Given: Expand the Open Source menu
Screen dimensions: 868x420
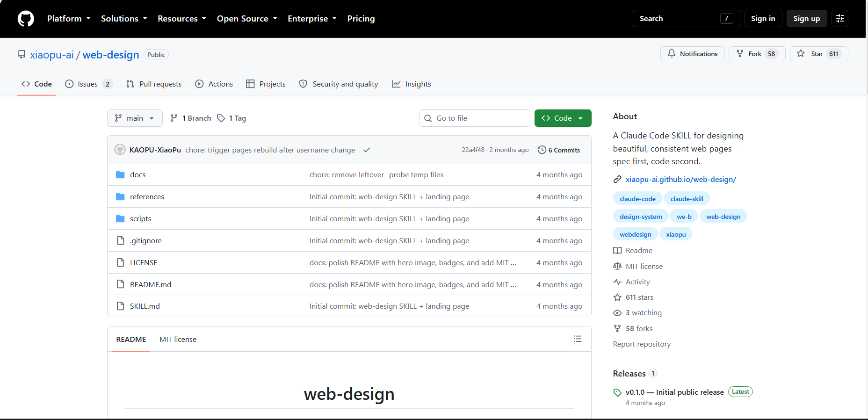Looking at the screenshot, I should pyautogui.click(x=247, y=19).
